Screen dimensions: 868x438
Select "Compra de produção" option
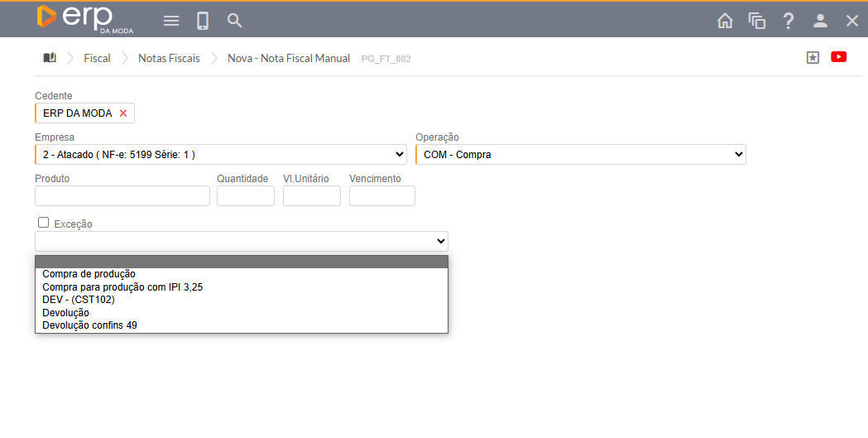[x=89, y=274]
